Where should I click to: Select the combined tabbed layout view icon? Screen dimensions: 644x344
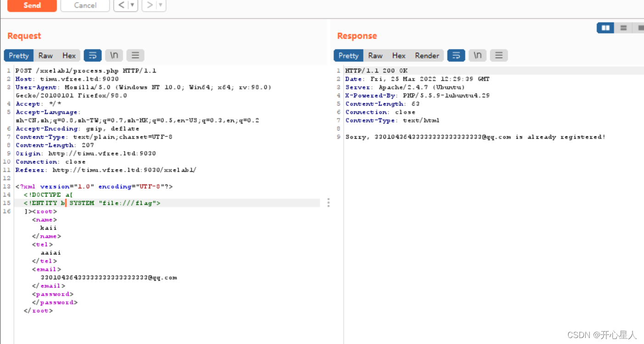pos(639,28)
